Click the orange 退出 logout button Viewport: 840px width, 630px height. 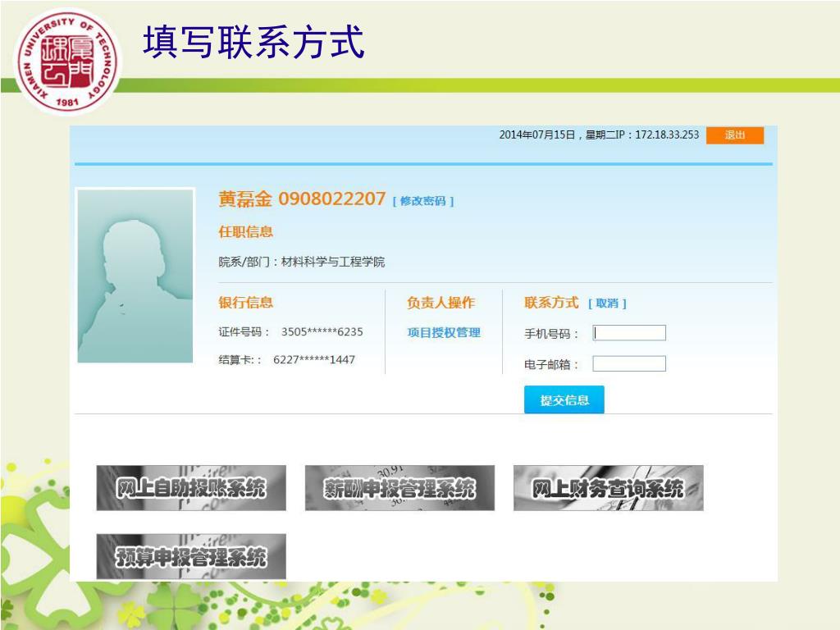(734, 135)
